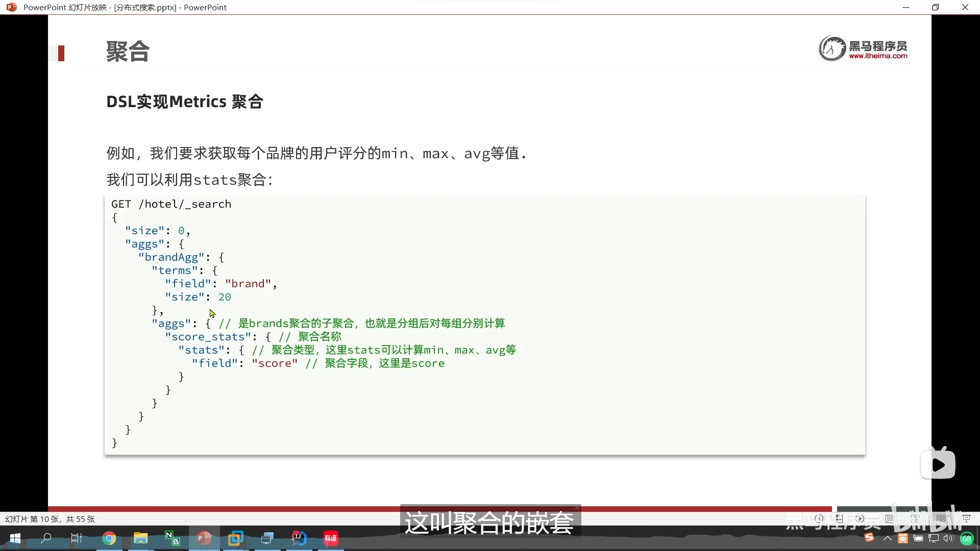Viewport: 980px width, 551px height.
Task: Go to previous slide via status bar arrow
Action: coord(819,519)
